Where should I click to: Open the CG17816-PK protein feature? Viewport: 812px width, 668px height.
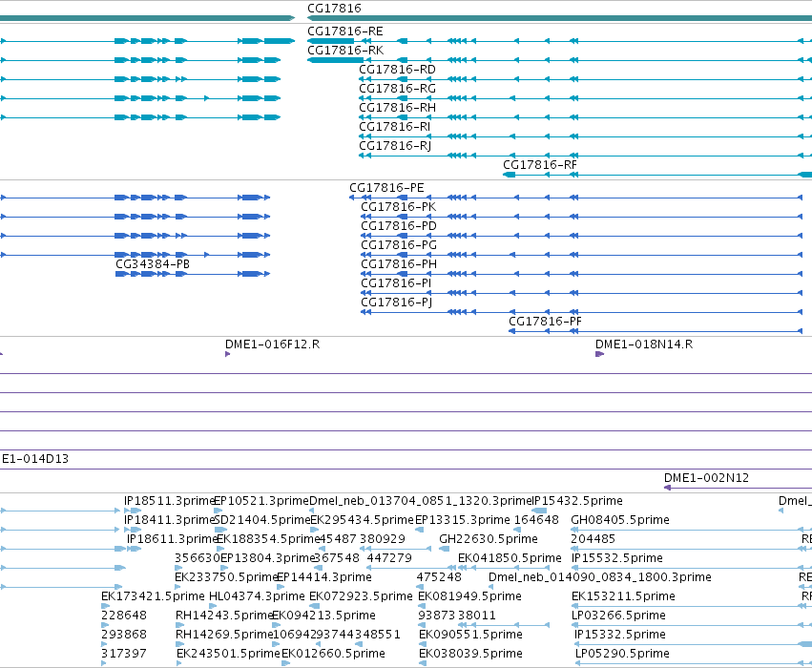(398, 207)
